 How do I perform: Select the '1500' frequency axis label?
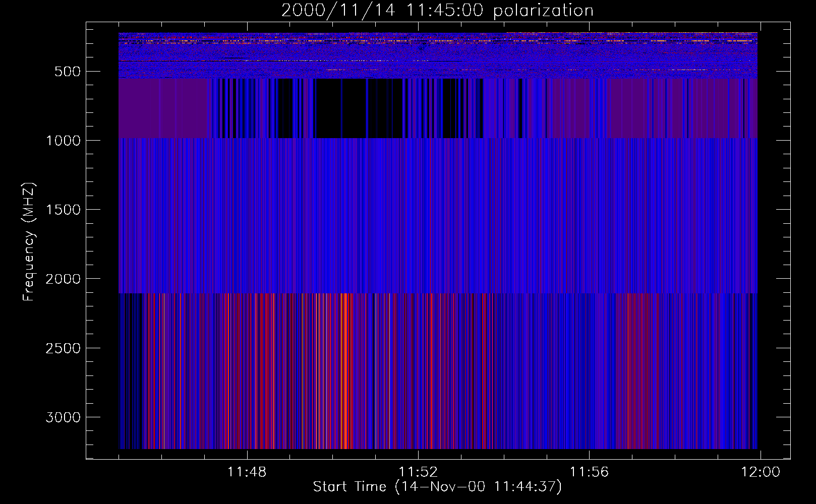64,210
